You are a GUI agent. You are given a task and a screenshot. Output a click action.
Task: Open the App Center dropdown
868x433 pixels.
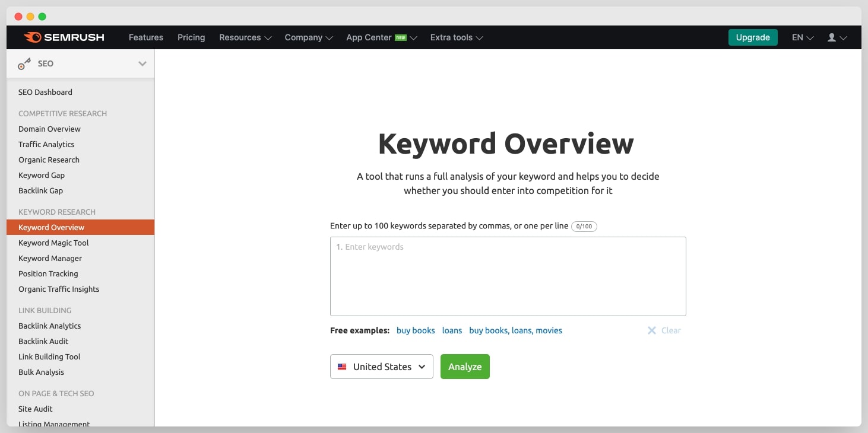(382, 37)
